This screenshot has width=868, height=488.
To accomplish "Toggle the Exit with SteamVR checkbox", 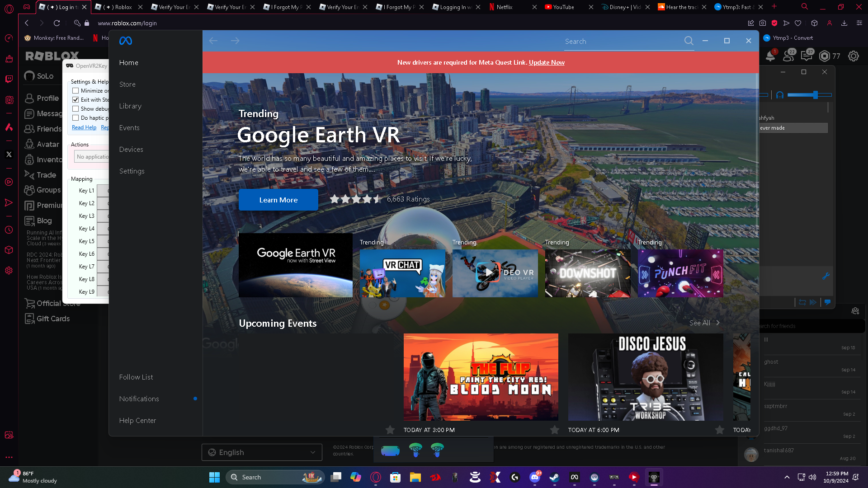I will (x=75, y=100).
